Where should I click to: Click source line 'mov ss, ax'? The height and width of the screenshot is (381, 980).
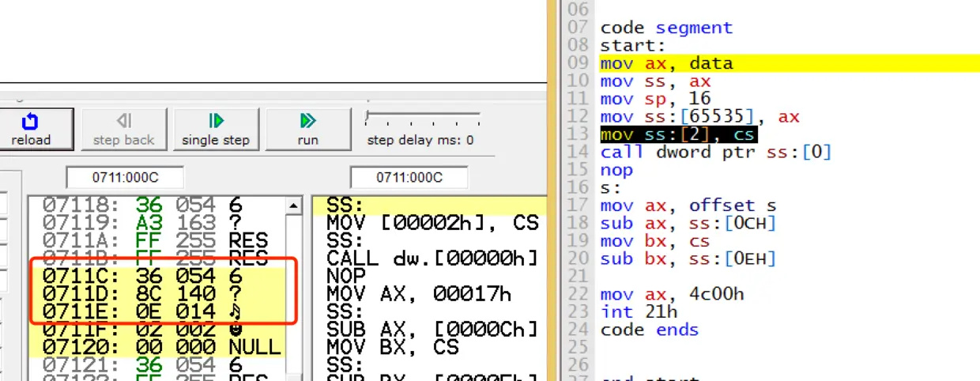(655, 81)
